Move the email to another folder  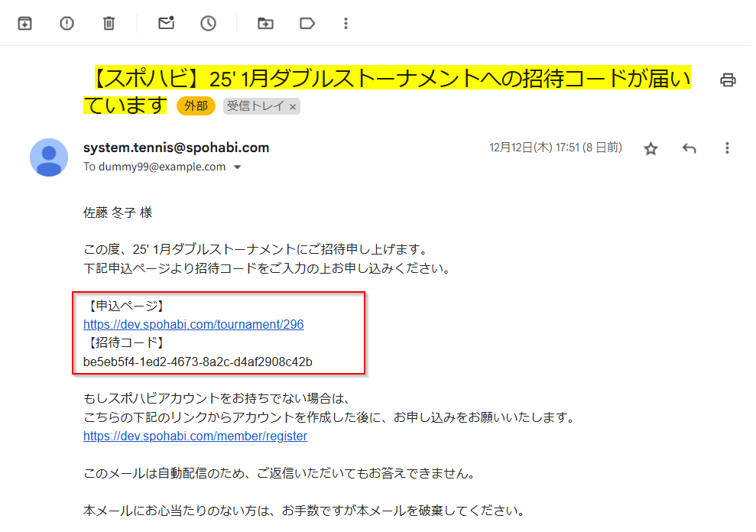coord(265,23)
